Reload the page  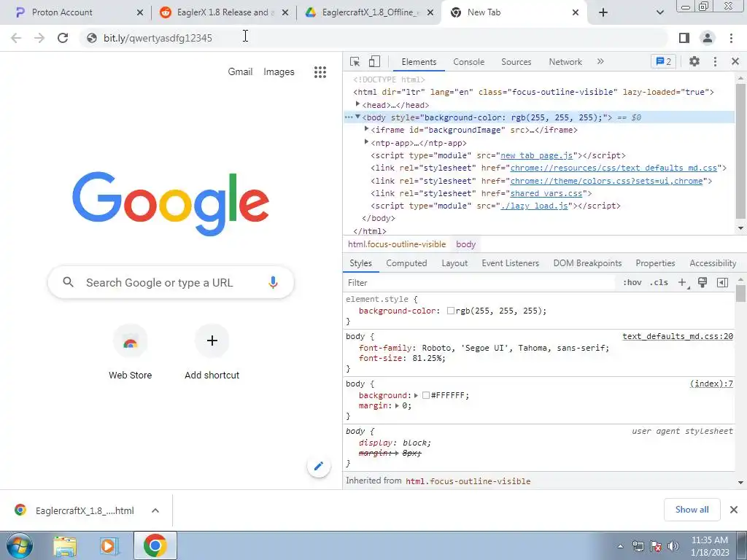tap(63, 38)
